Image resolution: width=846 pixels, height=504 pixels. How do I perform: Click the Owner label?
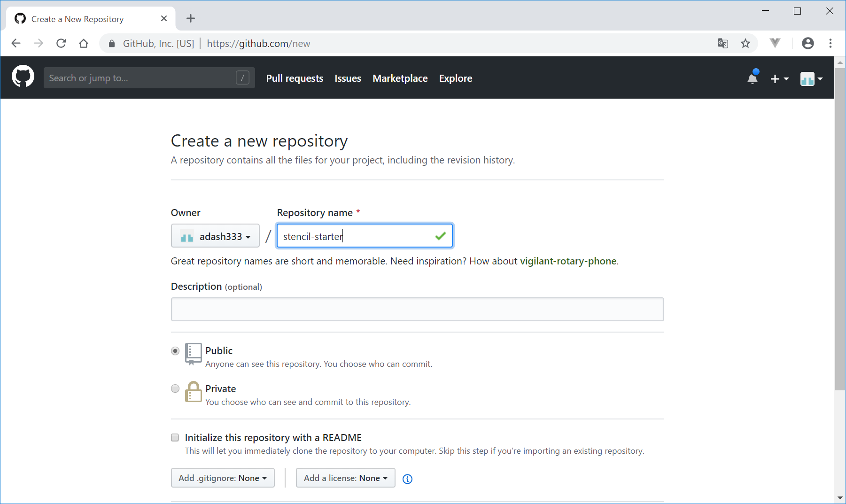(x=186, y=213)
